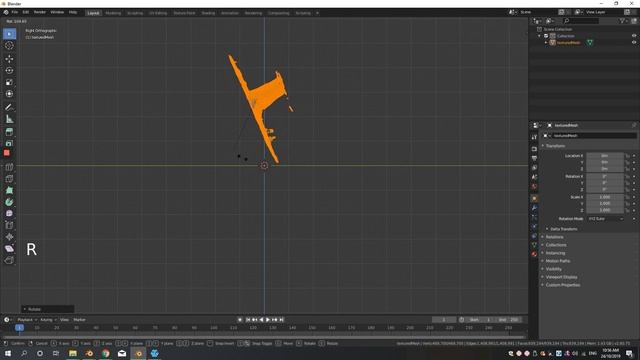
Task: Open the Playback popover in timeline
Action: tap(27, 320)
